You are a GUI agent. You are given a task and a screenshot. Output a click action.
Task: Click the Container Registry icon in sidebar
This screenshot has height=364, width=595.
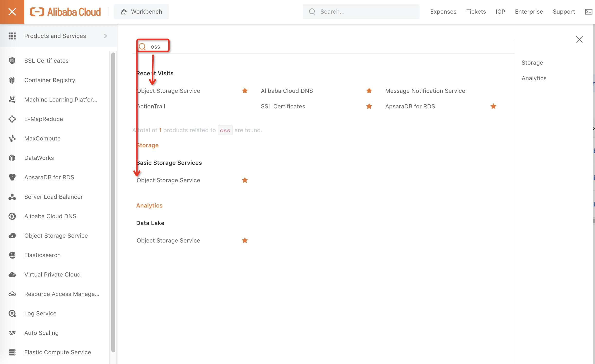click(x=12, y=80)
